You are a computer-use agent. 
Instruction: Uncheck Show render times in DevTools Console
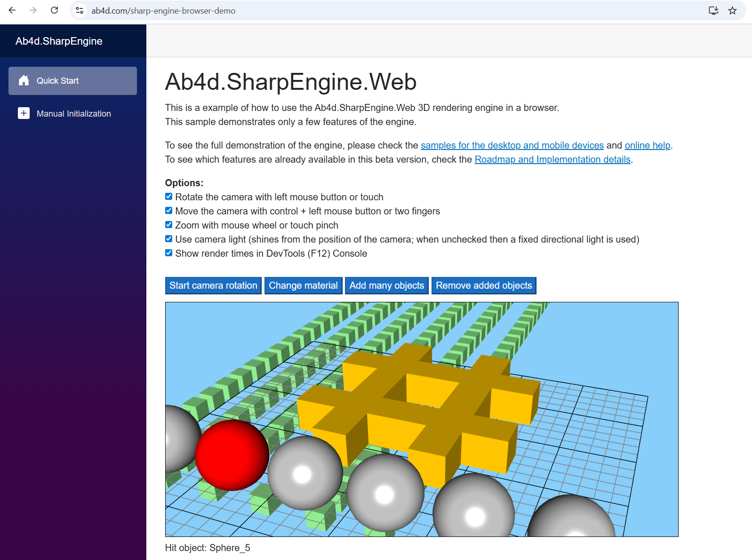(168, 253)
